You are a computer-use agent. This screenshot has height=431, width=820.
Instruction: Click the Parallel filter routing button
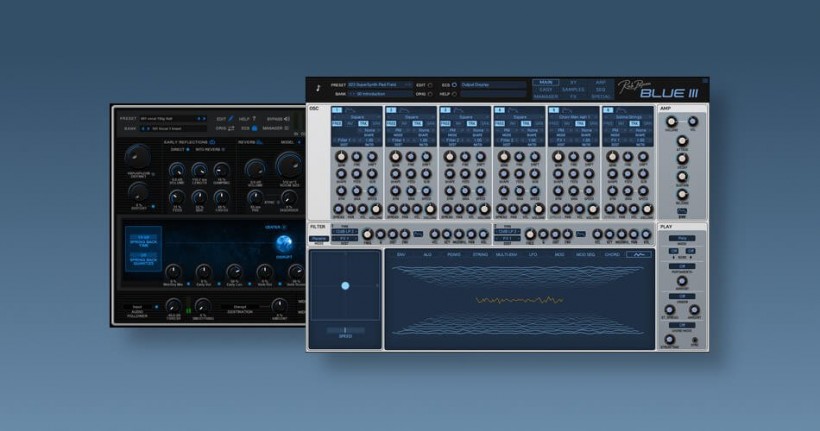pos(317,239)
